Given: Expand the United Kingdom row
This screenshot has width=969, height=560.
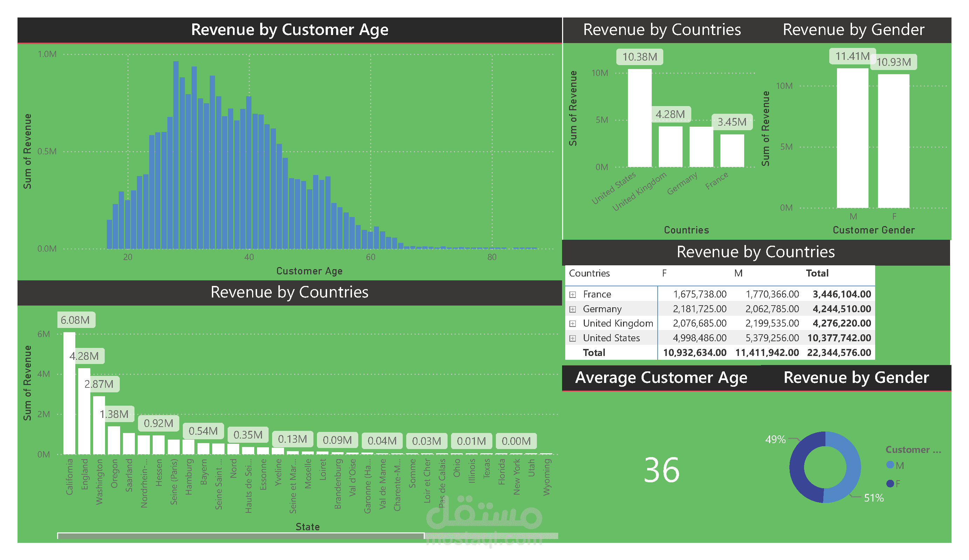Looking at the screenshot, I should click(x=573, y=324).
